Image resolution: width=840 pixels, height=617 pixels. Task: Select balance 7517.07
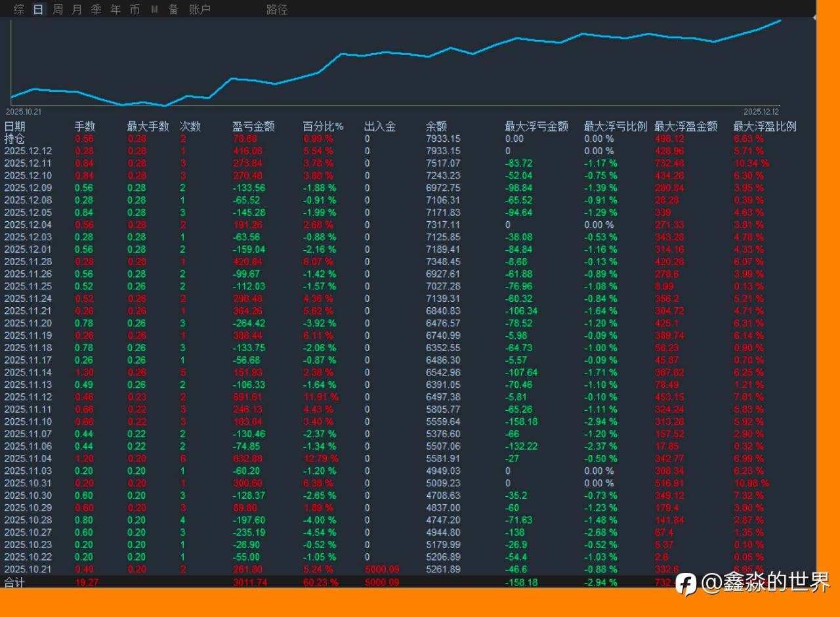(x=443, y=163)
